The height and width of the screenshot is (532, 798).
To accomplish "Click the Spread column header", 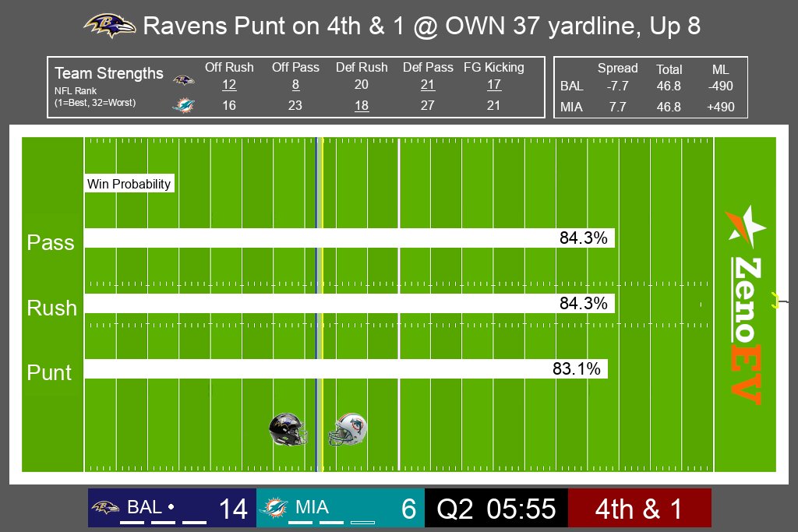I will tap(617, 68).
